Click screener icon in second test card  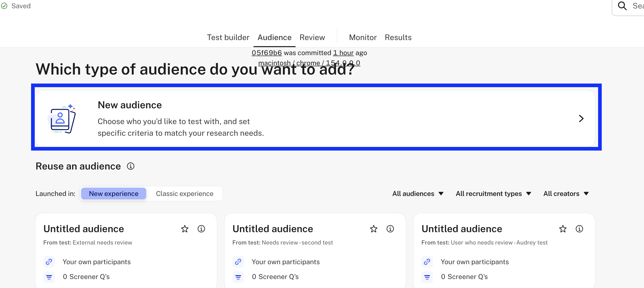[x=238, y=277]
